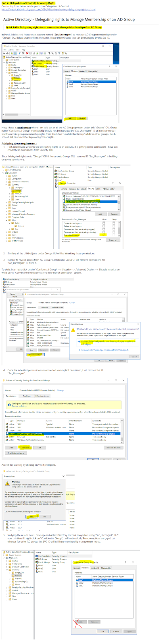Screen dimensions: 159x644
Task: Click Cancel in the Block Inheritance dialog
Action: 134,357
